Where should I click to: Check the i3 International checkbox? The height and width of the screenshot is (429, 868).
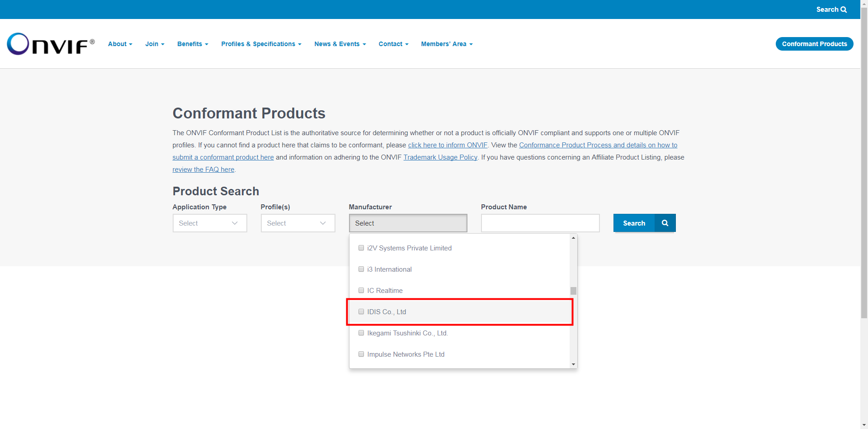pos(361,269)
